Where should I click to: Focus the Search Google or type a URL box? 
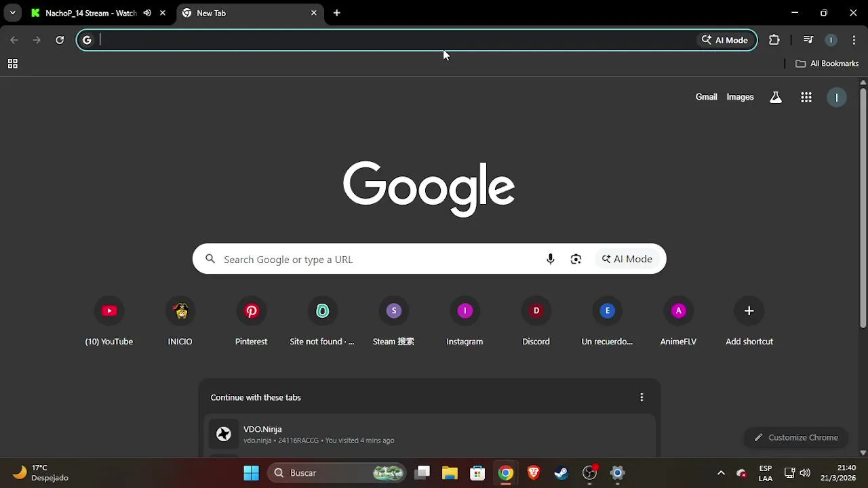(429, 259)
